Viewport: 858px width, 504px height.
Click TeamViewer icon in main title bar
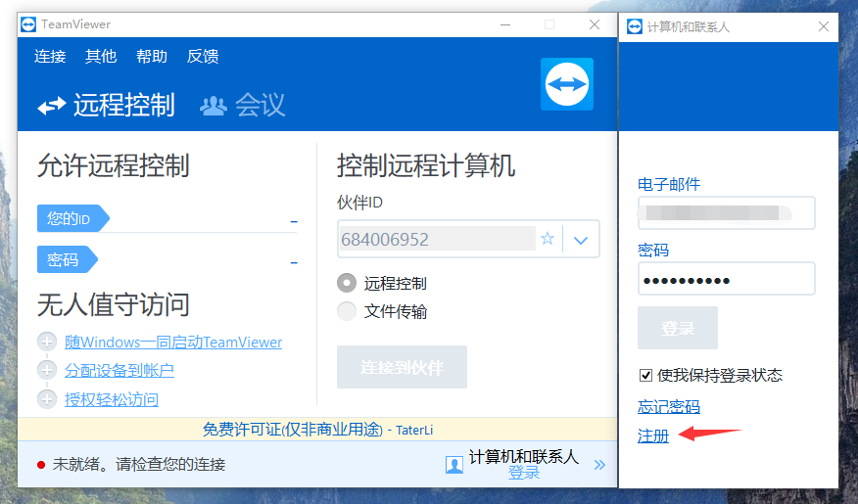click(28, 24)
